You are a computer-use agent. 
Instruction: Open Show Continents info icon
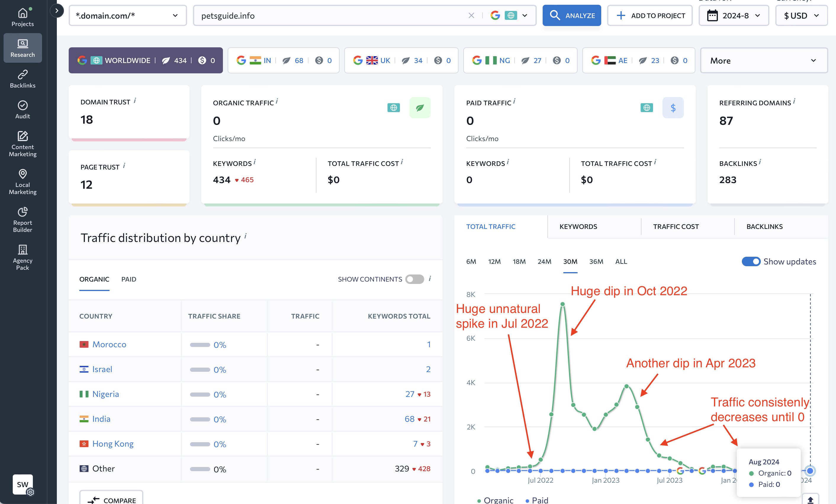pyautogui.click(x=430, y=278)
